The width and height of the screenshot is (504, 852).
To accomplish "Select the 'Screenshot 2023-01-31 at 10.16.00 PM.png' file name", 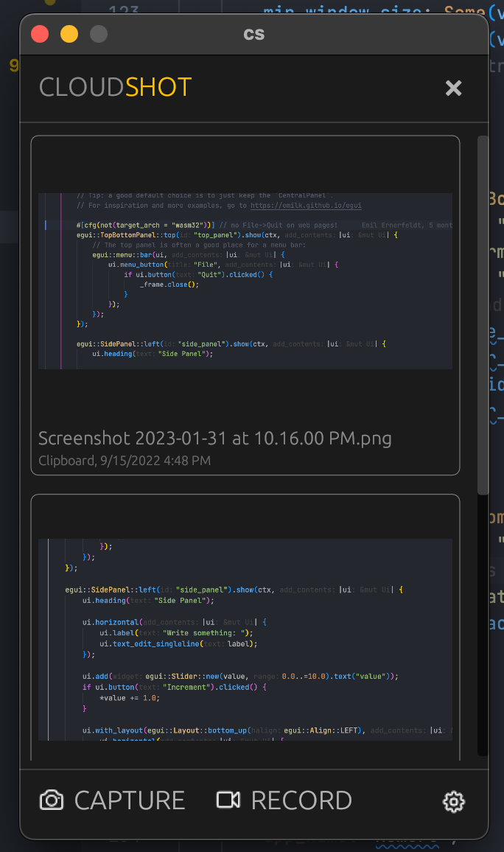I will 215,438.
